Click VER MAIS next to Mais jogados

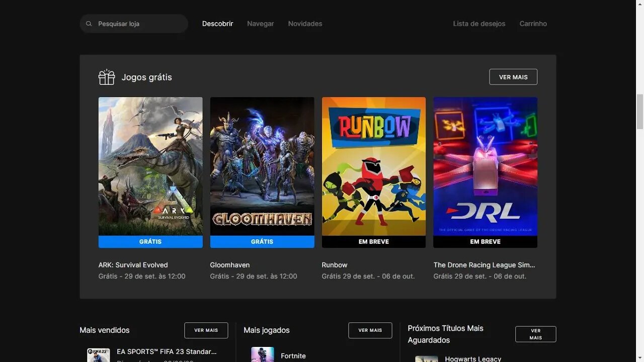click(370, 330)
